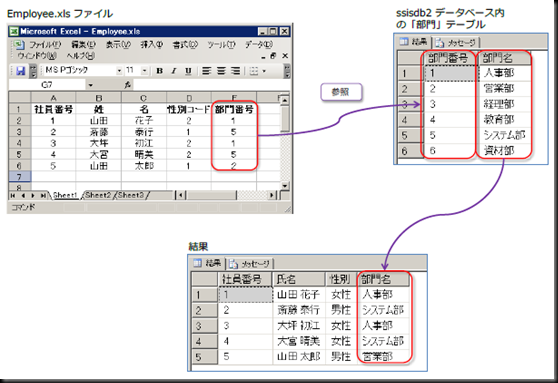Click the 斎藤 cell in Excel
The width and height of the screenshot is (558, 383).
(99, 132)
